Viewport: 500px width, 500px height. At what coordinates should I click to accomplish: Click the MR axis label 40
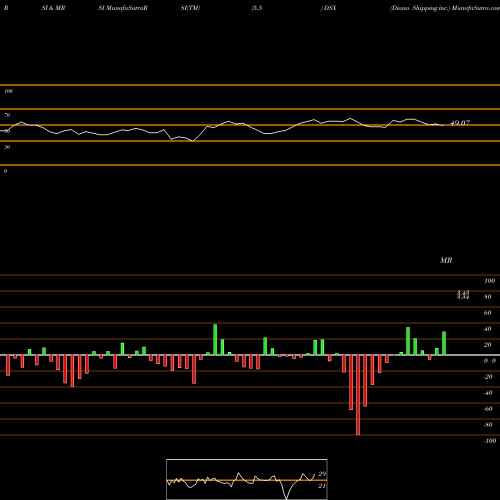tap(488, 329)
